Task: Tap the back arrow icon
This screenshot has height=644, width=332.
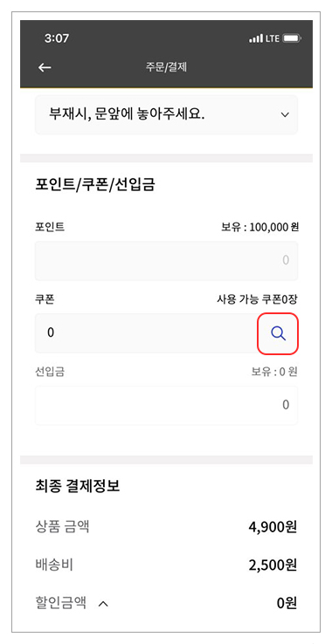Action: [45, 68]
